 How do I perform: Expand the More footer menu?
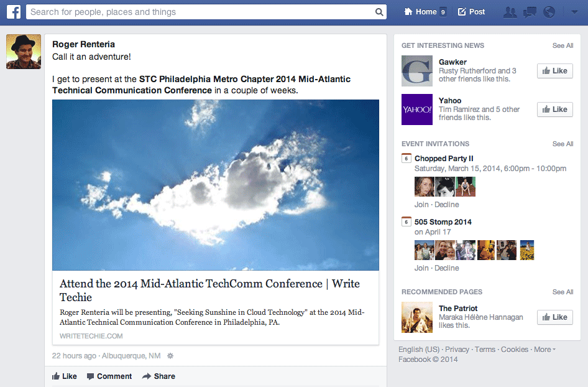click(x=544, y=350)
